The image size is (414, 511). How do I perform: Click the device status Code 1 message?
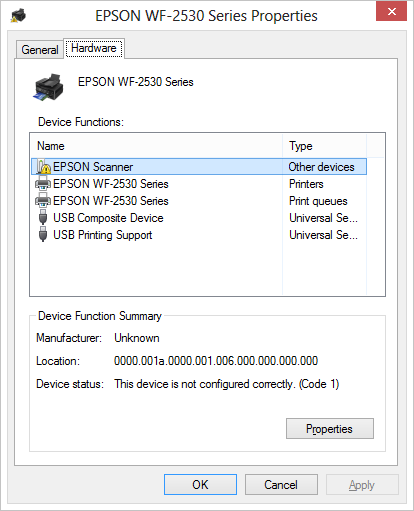pos(227,384)
